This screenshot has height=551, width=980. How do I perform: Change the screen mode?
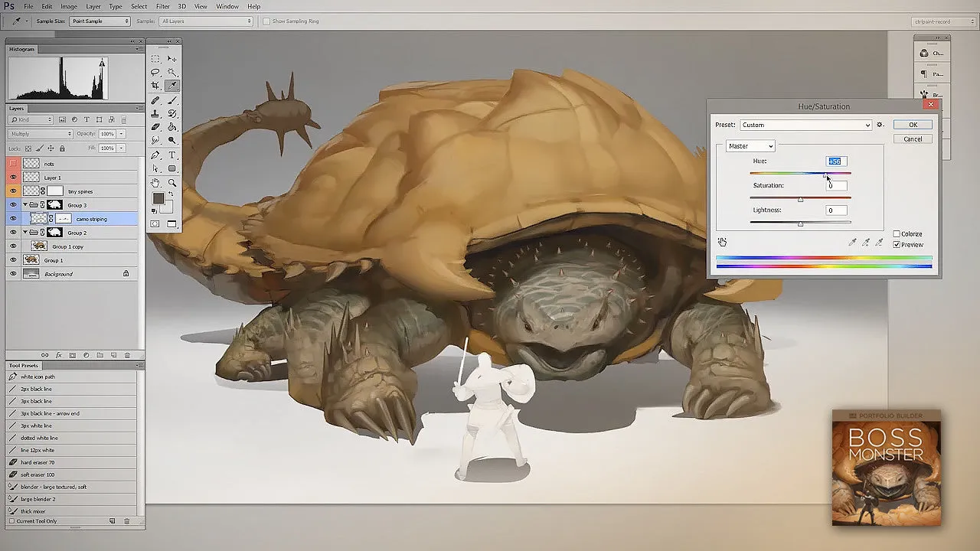click(x=172, y=224)
